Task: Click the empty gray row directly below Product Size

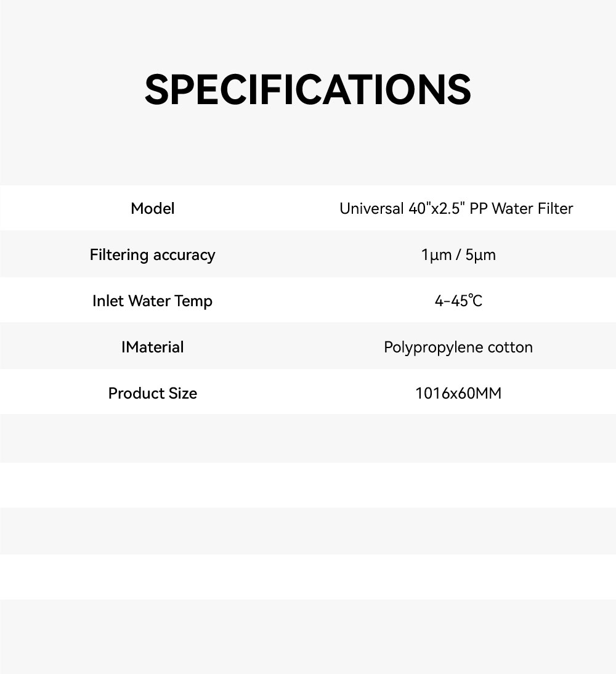Action: [308, 438]
